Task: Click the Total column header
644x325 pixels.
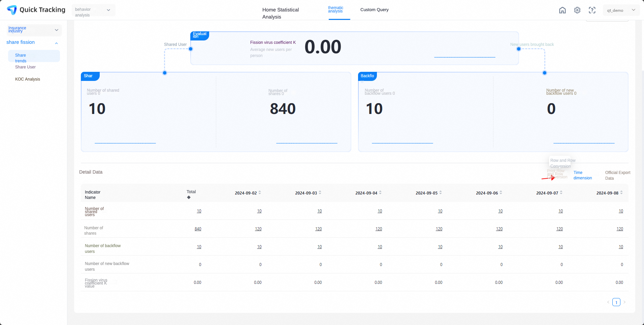Action: tap(191, 192)
